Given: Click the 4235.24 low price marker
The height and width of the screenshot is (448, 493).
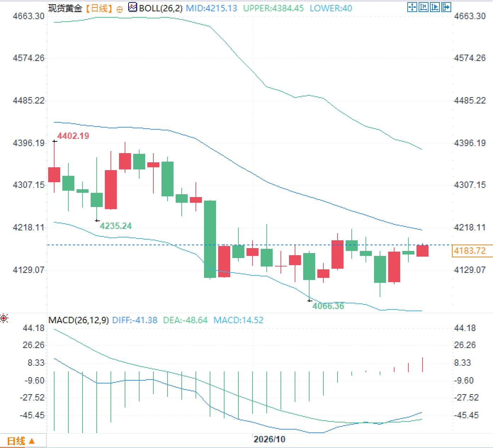Looking at the screenshot, I should coord(116,226).
